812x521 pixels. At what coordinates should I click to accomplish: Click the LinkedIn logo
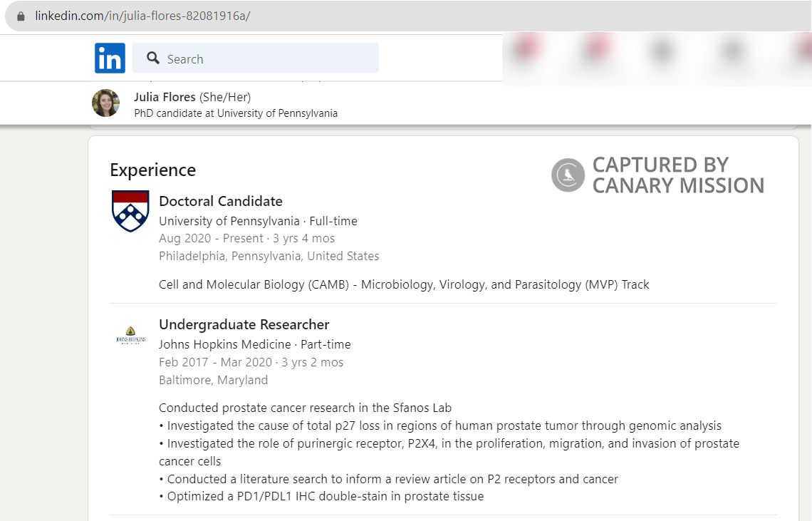coord(110,58)
